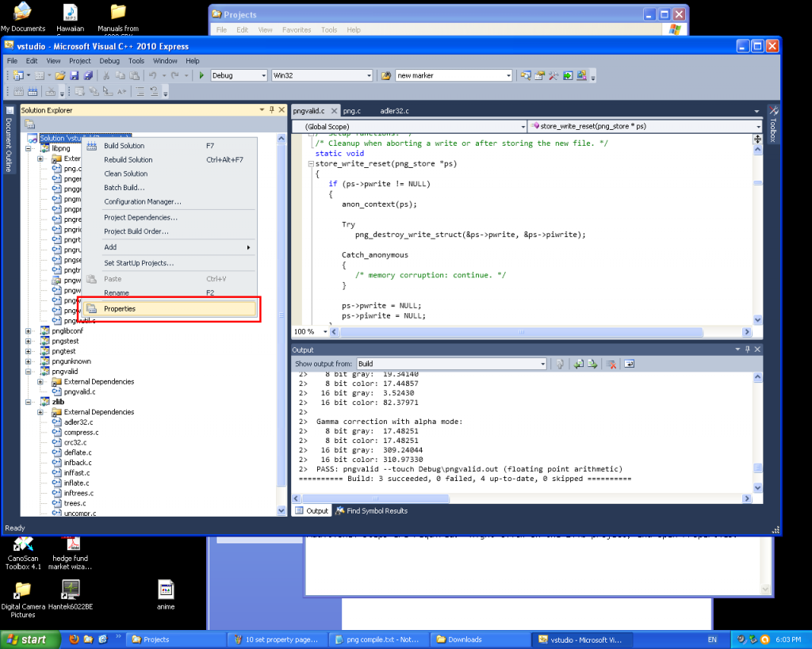Toggle word wrap in Output panel

coord(629,365)
